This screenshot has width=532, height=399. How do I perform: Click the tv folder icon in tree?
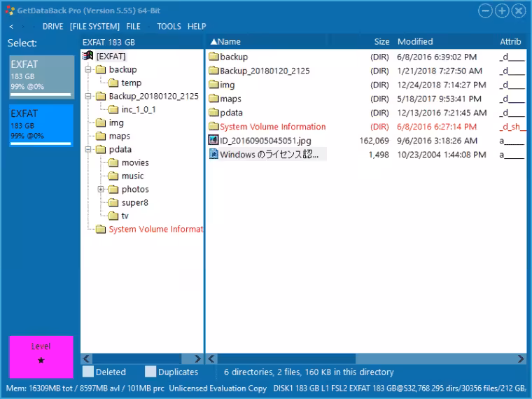tap(113, 216)
